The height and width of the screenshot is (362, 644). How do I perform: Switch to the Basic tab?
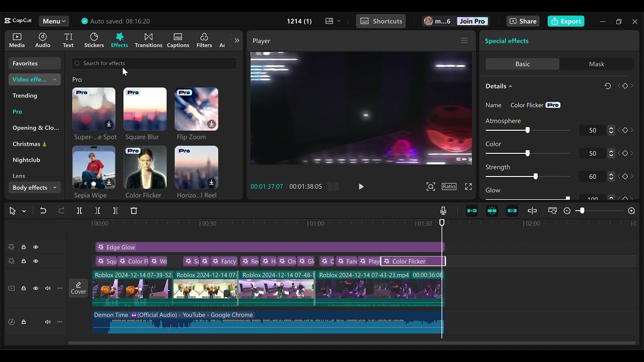click(x=522, y=64)
